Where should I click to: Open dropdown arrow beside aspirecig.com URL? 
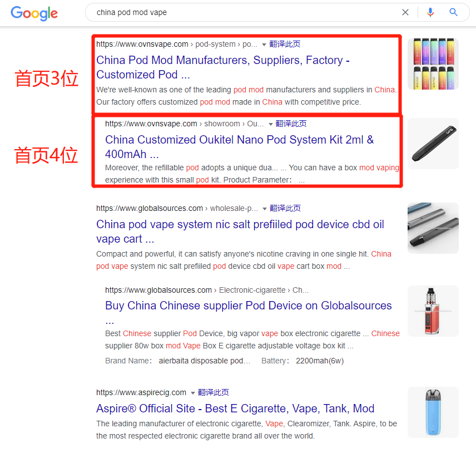point(193,393)
